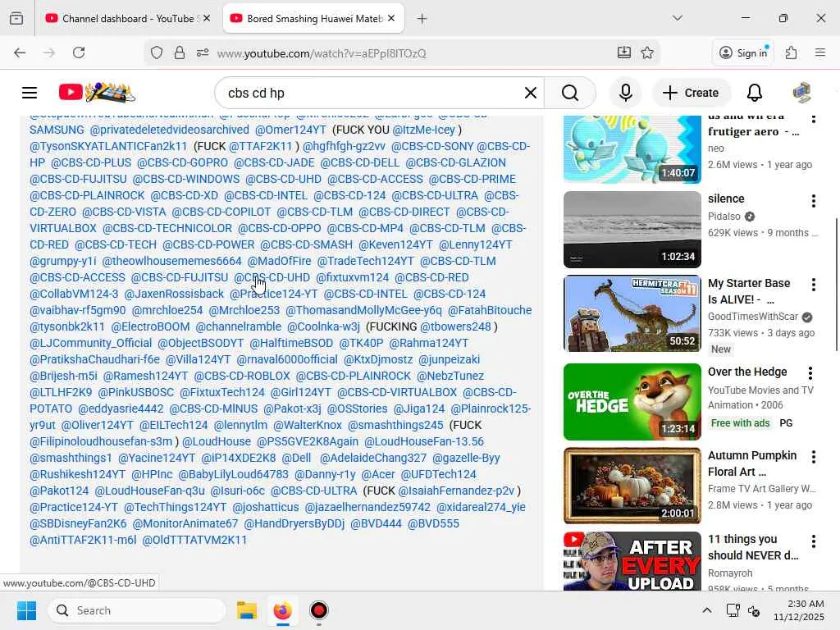Open the @ElectroBOOM mention link

pos(150,326)
